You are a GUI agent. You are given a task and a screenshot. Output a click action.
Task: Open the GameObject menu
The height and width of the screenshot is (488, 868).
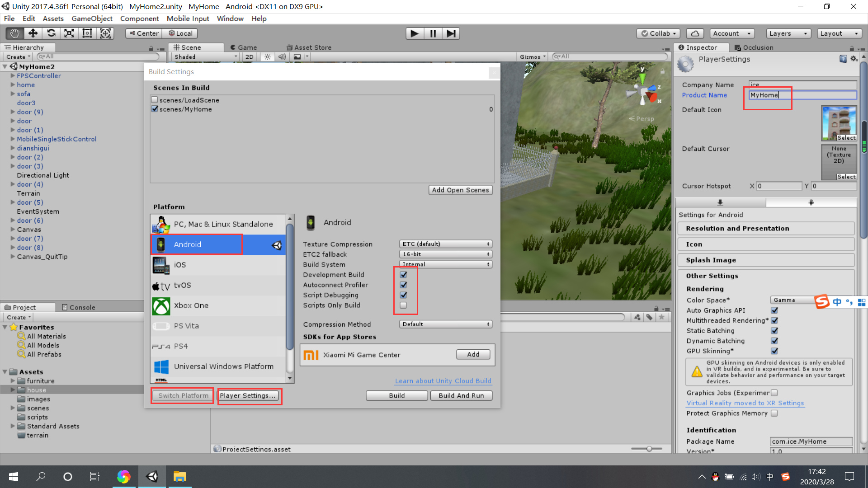coord(92,19)
